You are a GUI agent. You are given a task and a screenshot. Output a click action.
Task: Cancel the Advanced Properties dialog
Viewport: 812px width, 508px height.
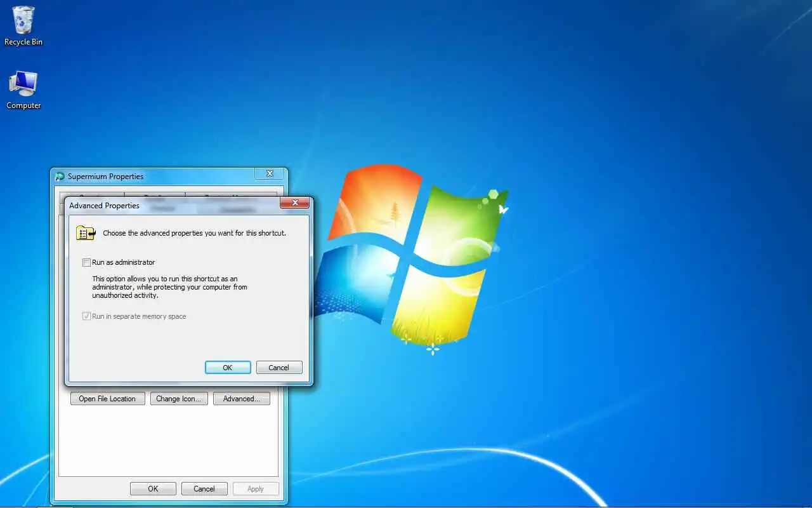coord(279,368)
